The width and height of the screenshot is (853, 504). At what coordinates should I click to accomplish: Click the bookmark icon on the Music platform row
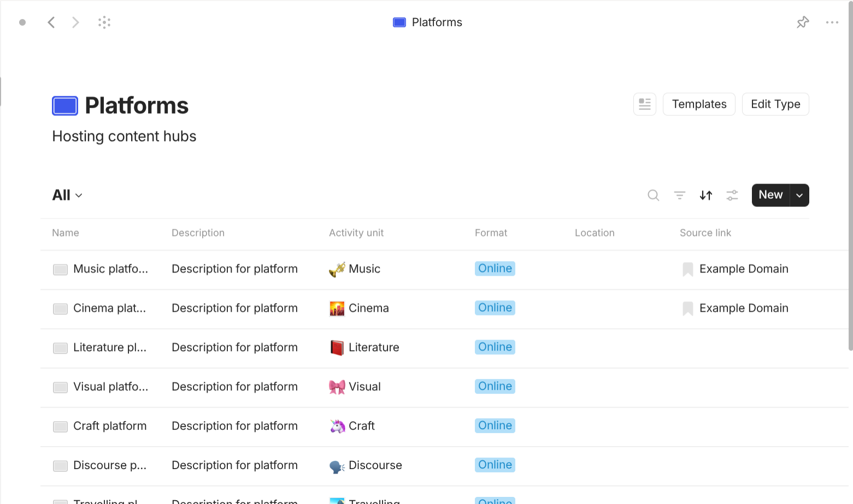[x=687, y=269]
